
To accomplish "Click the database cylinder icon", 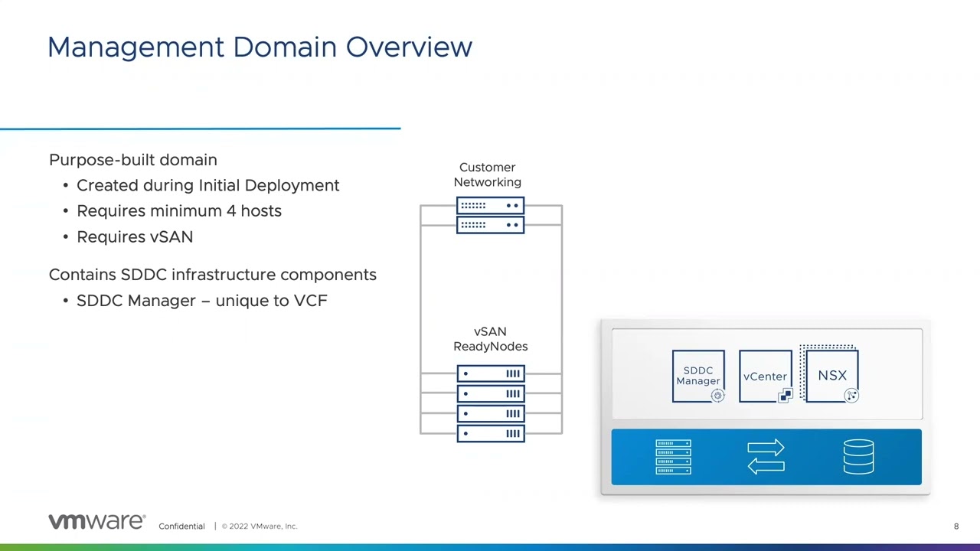I will pos(858,457).
